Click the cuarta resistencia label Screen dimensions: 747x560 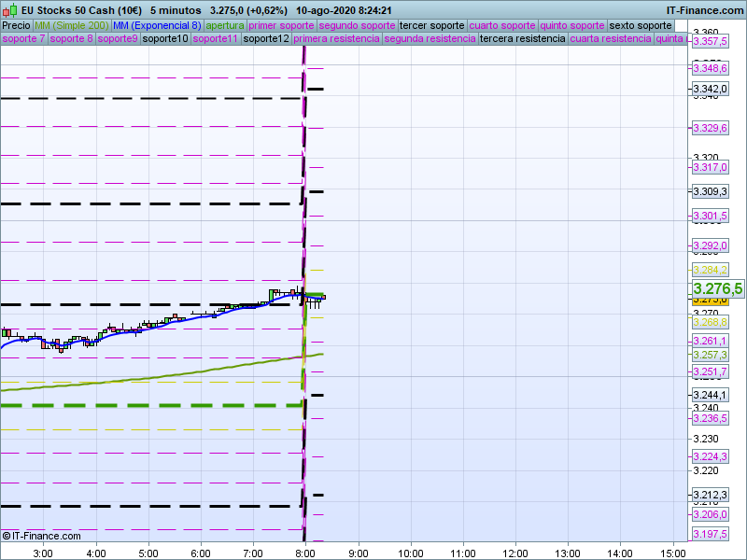[x=611, y=39]
